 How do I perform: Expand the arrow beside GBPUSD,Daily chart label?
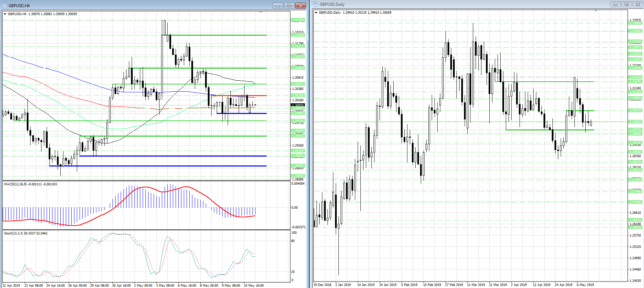[x=316, y=13]
